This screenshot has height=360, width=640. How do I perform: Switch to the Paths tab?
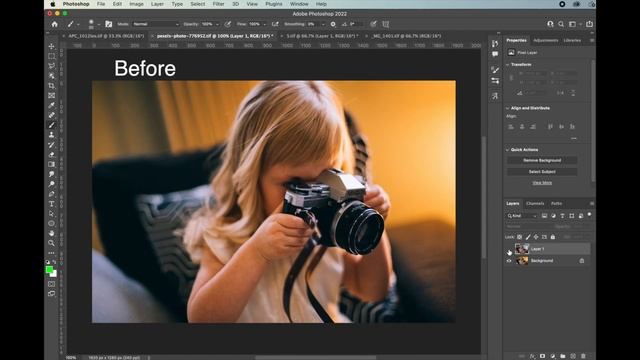(556, 203)
